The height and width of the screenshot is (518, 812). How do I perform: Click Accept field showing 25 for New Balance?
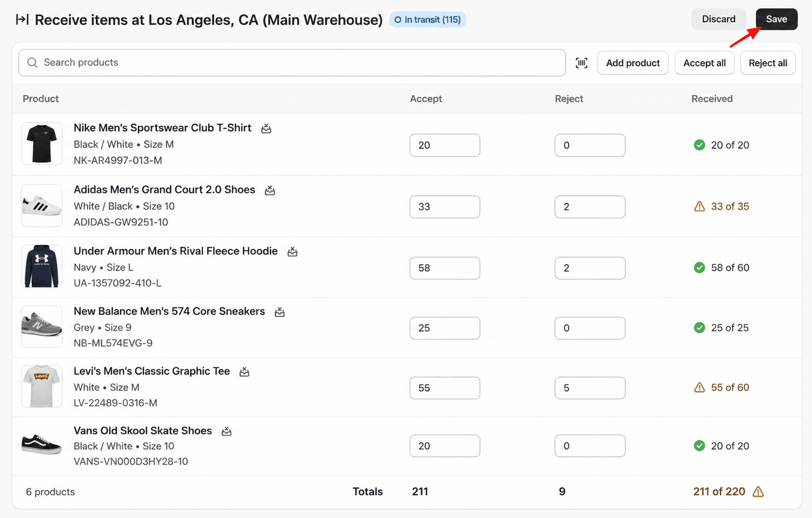(x=445, y=328)
